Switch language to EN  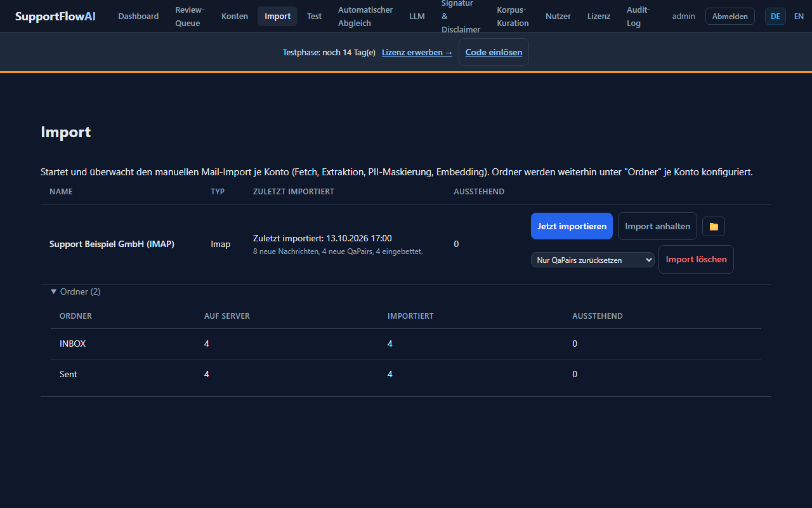point(799,16)
